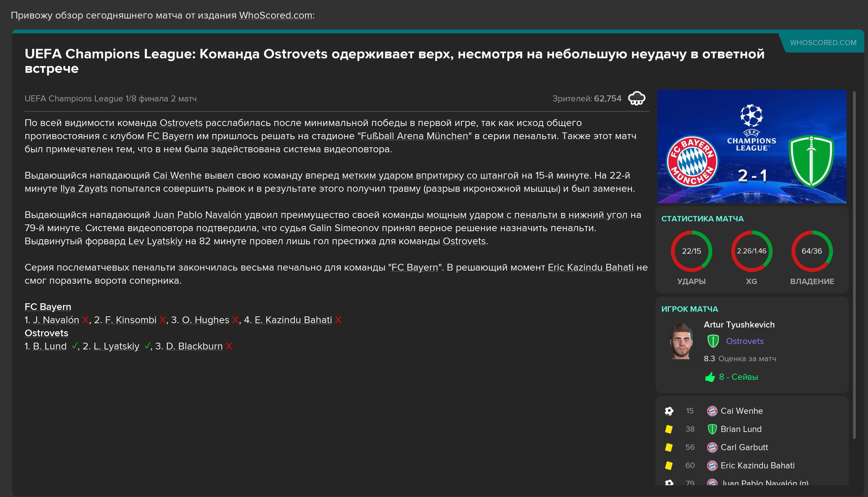Open the Ilya Zayats player link

click(84, 188)
